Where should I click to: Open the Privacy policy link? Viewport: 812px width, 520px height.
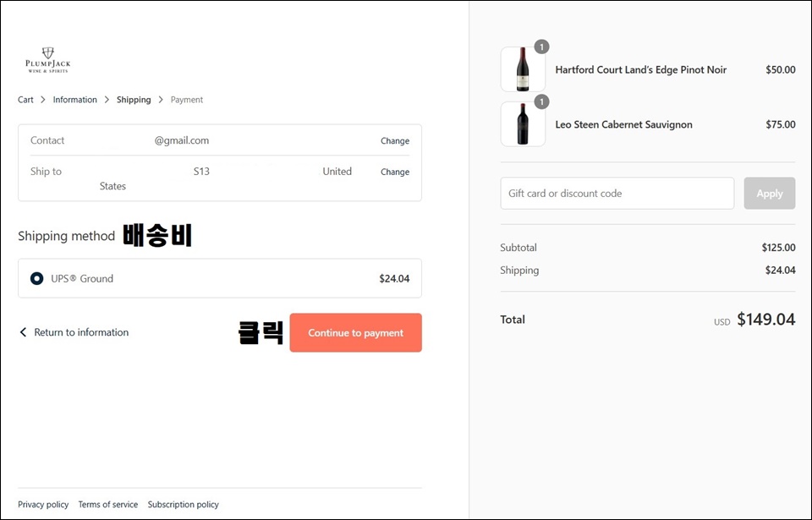click(43, 505)
